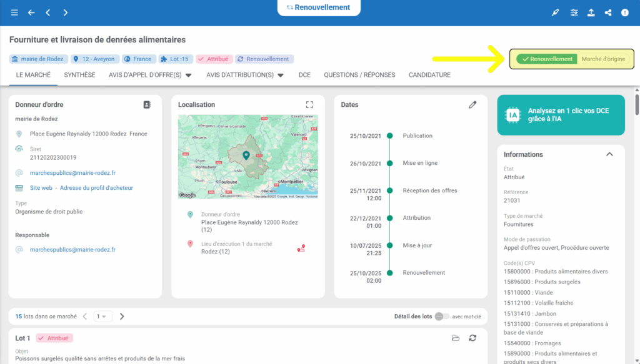Open the Adresse du profil d'acheteur link
Viewport: 640px width, 364px height.
[x=96, y=188]
